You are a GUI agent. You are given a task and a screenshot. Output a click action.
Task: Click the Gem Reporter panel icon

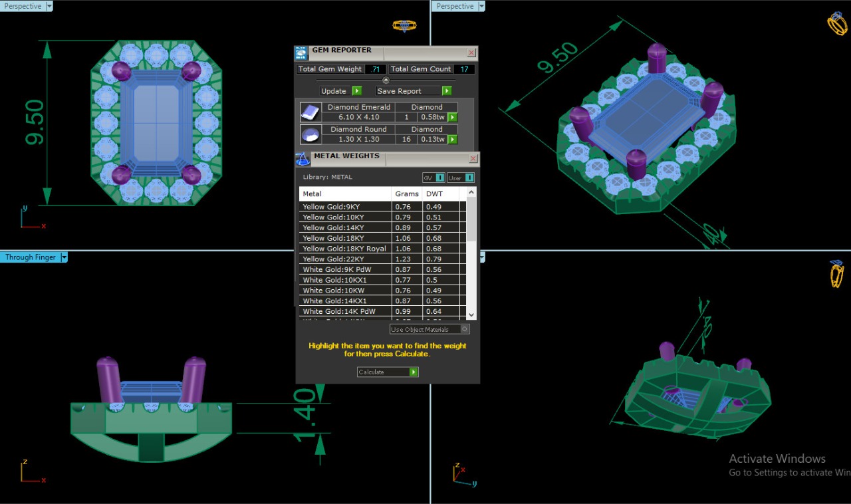click(x=301, y=53)
